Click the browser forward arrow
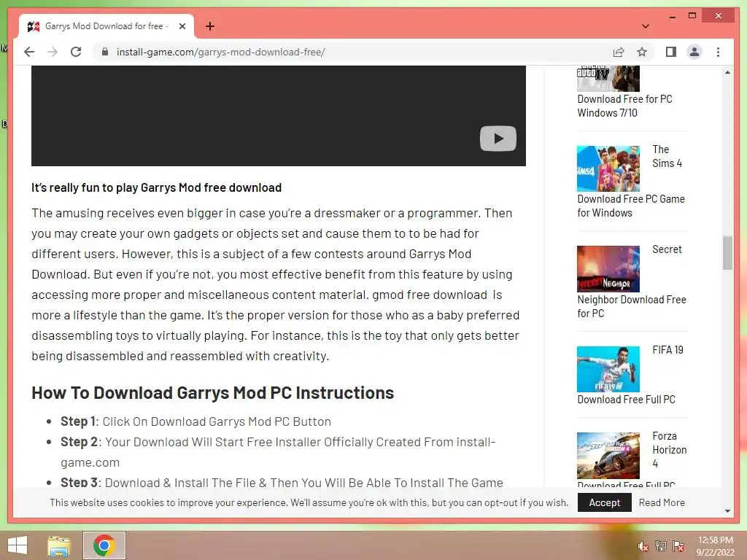The height and width of the screenshot is (560, 747). tap(53, 52)
